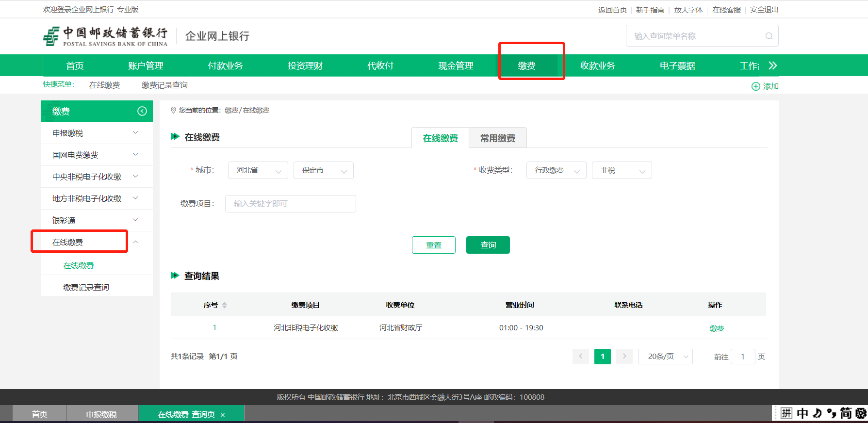Close the 在线缴费-查询页 bottom tab

pyautogui.click(x=223, y=415)
